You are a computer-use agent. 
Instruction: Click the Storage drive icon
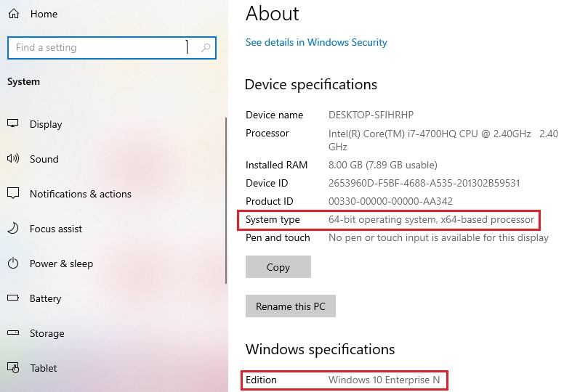click(13, 333)
